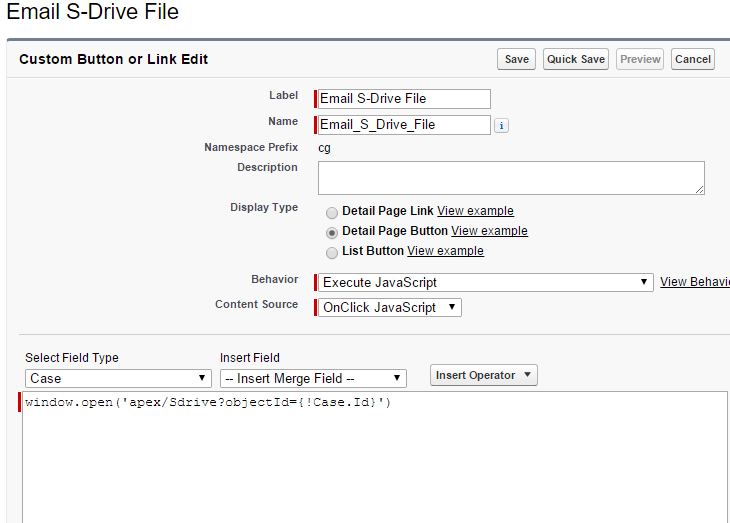Screen dimensions: 730x523
Task: Click the Cancel button
Action: [692, 59]
